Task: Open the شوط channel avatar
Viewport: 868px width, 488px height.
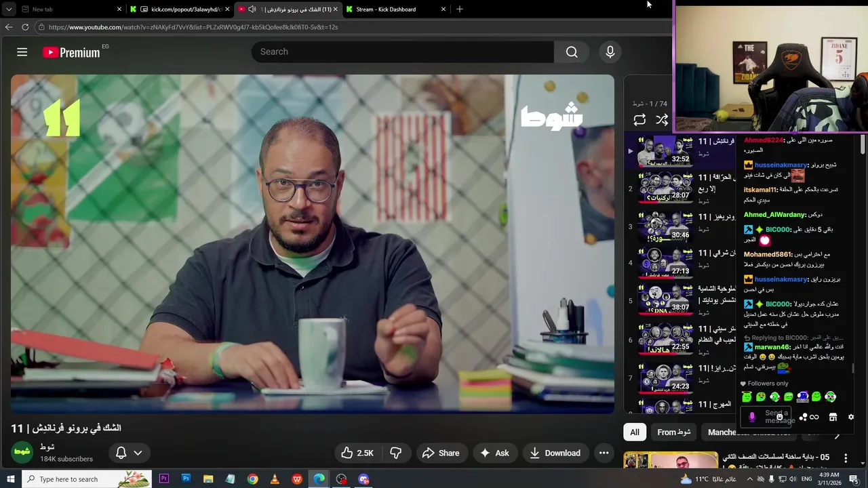Action: (x=22, y=453)
